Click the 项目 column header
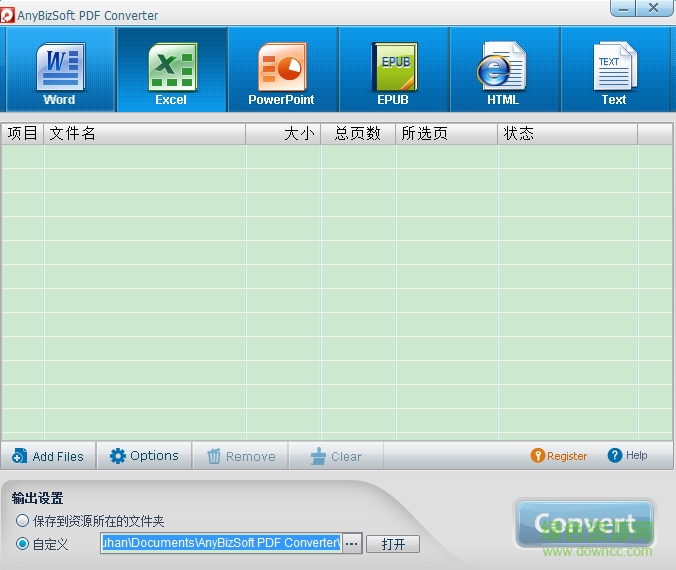The width and height of the screenshot is (676, 570). click(x=22, y=134)
